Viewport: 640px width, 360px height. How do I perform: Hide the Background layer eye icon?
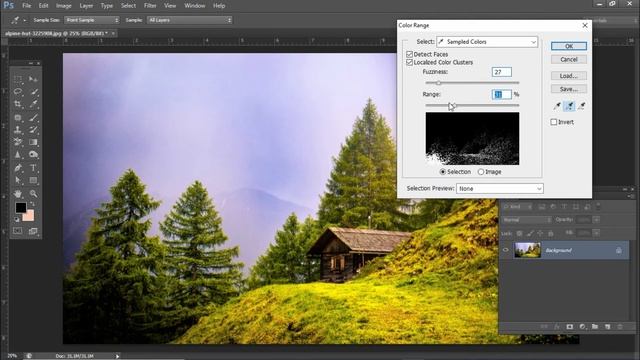(505, 250)
